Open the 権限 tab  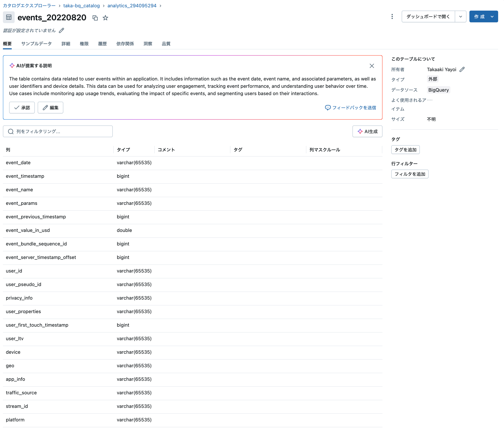pos(84,44)
